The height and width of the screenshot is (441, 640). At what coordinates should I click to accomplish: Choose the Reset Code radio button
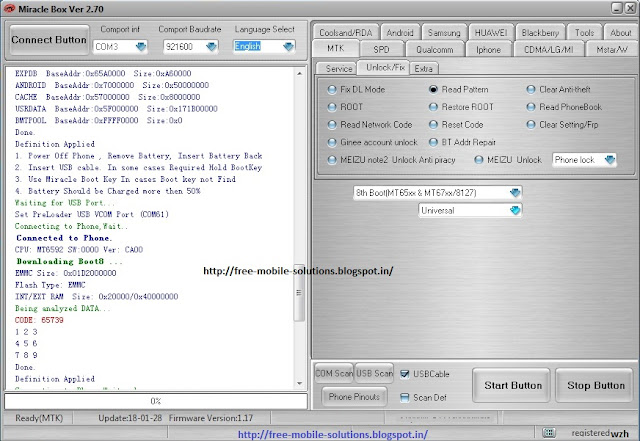pyautogui.click(x=433, y=125)
